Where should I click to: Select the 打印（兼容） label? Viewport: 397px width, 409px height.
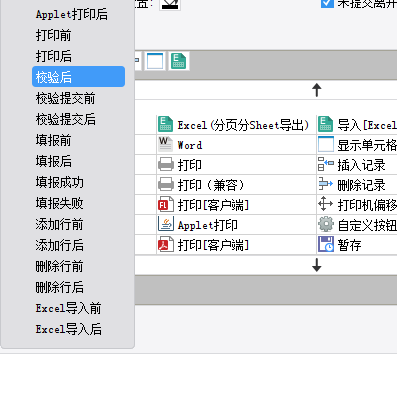(x=211, y=185)
